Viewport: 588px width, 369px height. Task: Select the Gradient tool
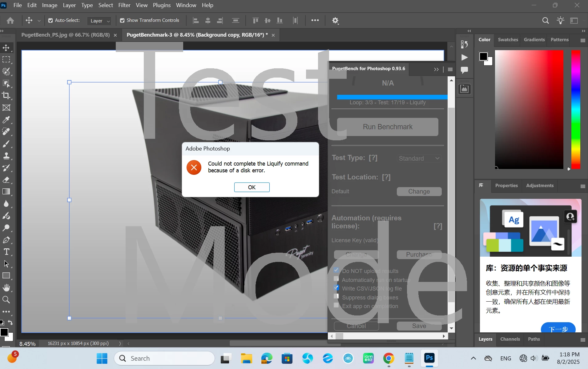coord(6,192)
